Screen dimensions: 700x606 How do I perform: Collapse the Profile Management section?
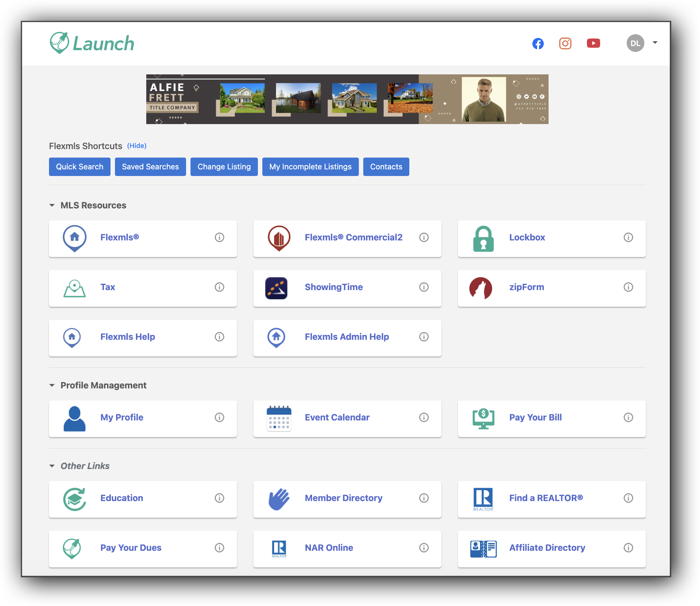pyautogui.click(x=52, y=385)
